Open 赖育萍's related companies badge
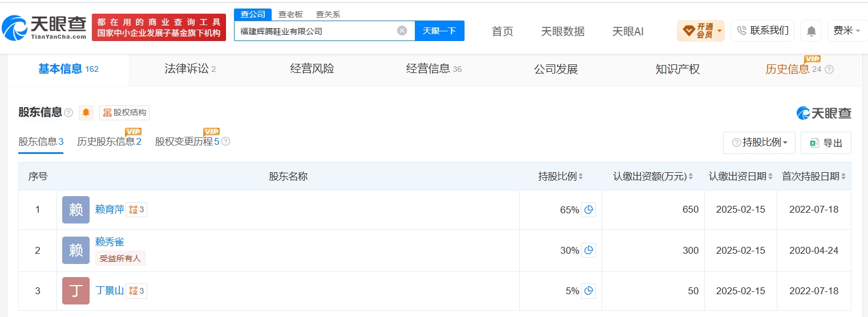The image size is (868, 317). 136,210
